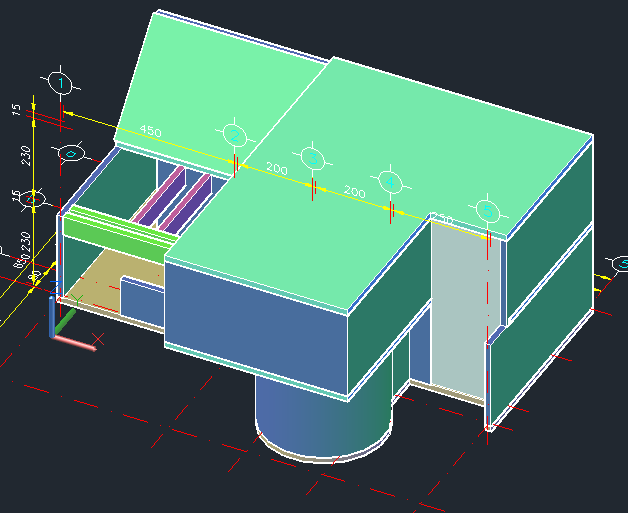Click grid bubble 5 near the roof edge
628x513 pixels.
[x=487, y=211]
